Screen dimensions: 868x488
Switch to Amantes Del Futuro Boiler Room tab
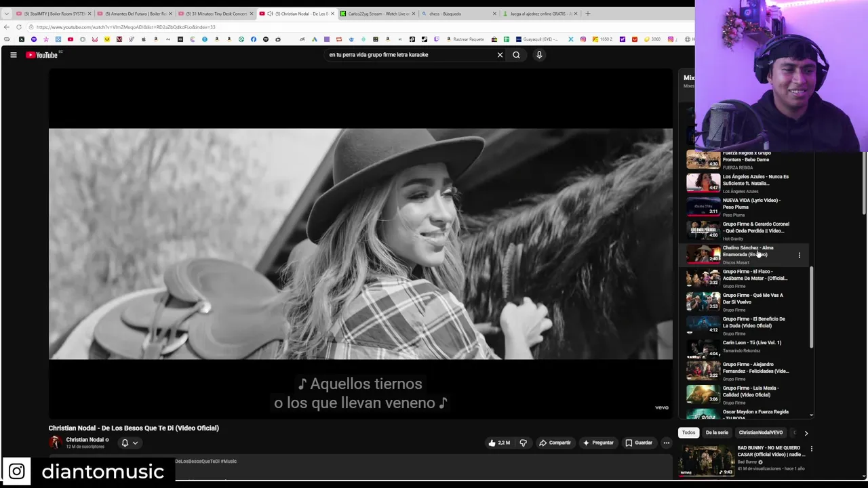(134, 14)
